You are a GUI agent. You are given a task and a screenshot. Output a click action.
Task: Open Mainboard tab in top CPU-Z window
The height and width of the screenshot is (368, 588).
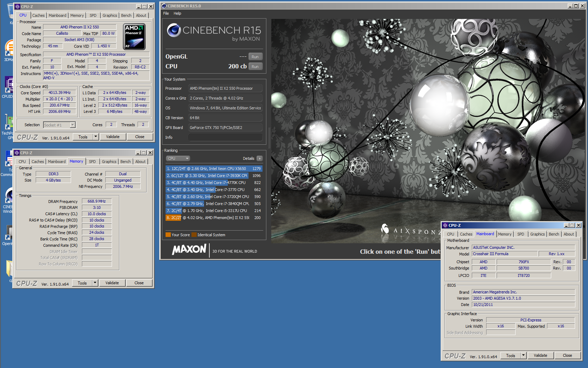click(x=57, y=15)
